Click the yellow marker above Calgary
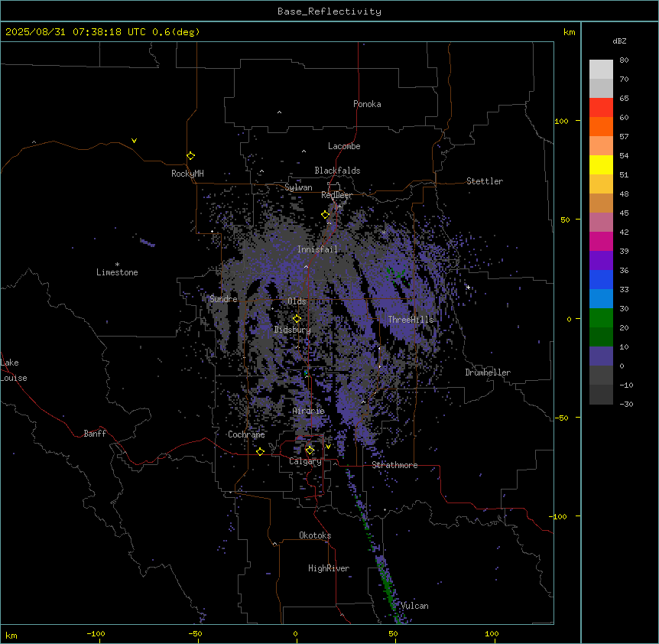 [x=310, y=450]
